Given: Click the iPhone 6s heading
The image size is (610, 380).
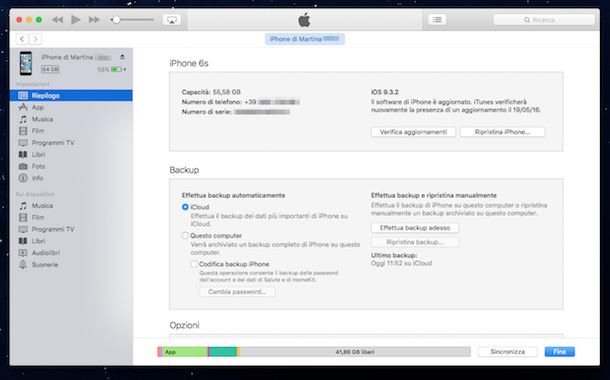Looking at the screenshot, I should click(x=189, y=63).
